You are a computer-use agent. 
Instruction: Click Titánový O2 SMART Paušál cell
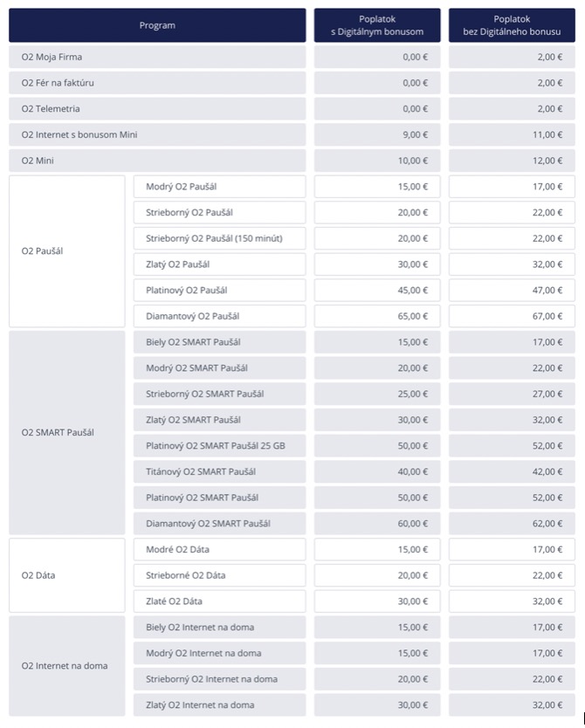220,471
